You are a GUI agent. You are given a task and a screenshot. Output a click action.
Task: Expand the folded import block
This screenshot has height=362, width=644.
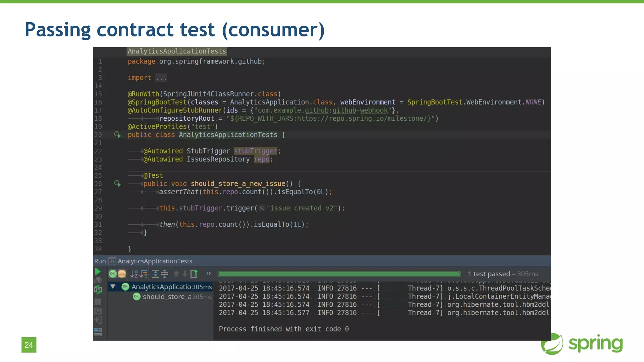161,78
